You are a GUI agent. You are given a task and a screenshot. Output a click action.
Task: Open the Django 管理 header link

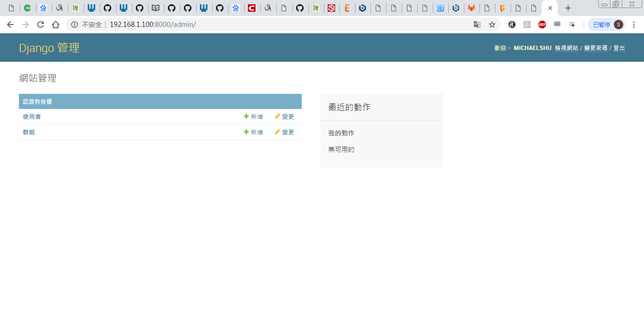pyautogui.click(x=49, y=48)
